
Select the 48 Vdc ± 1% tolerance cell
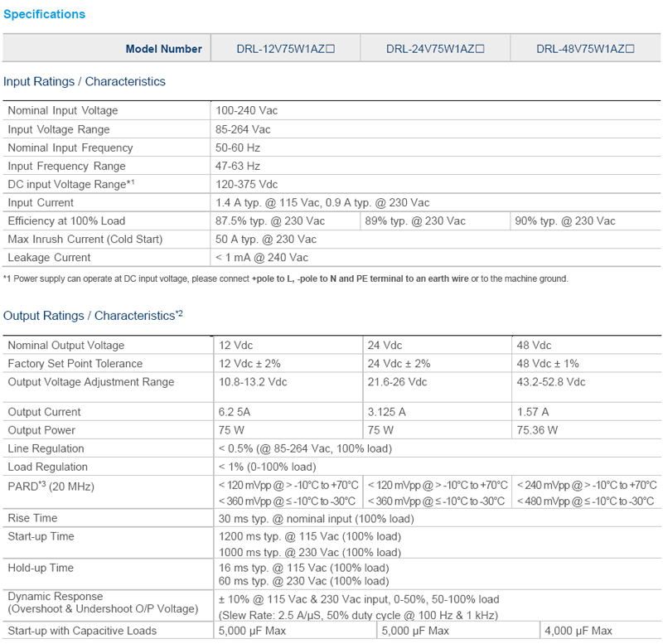(549, 364)
